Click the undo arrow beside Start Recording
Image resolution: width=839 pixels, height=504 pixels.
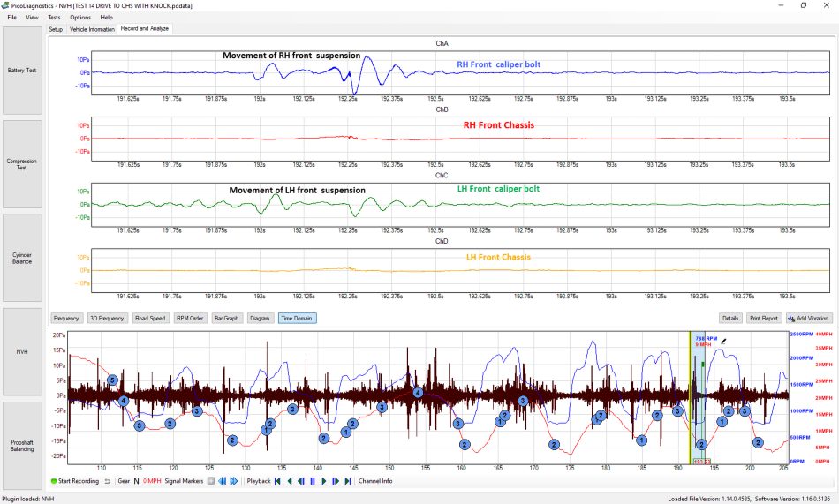click(108, 481)
